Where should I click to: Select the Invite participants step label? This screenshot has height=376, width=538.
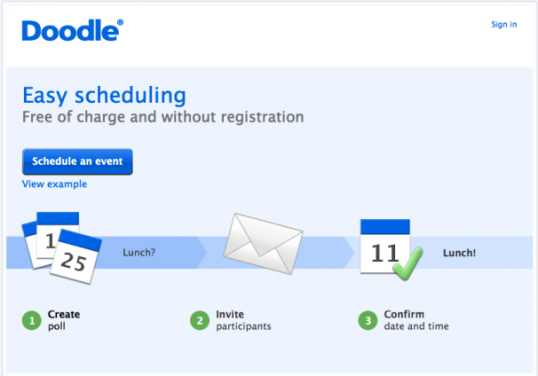[x=244, y=320]
